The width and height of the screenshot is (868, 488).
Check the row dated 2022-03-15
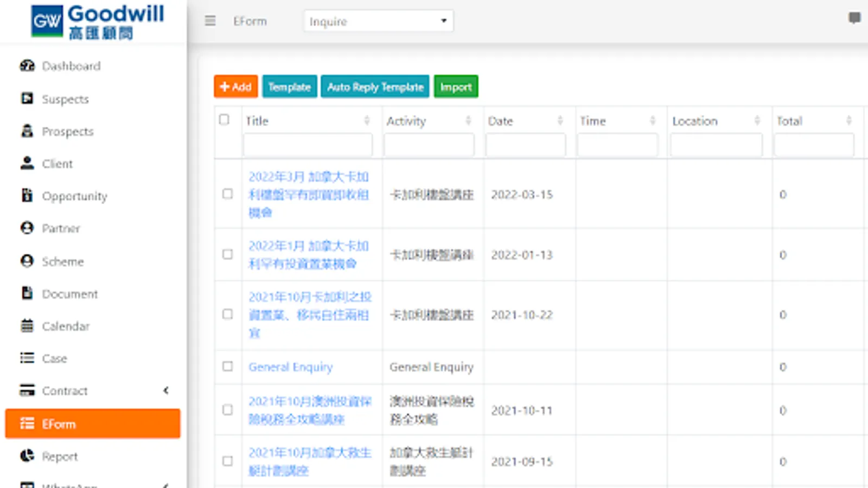228,194
